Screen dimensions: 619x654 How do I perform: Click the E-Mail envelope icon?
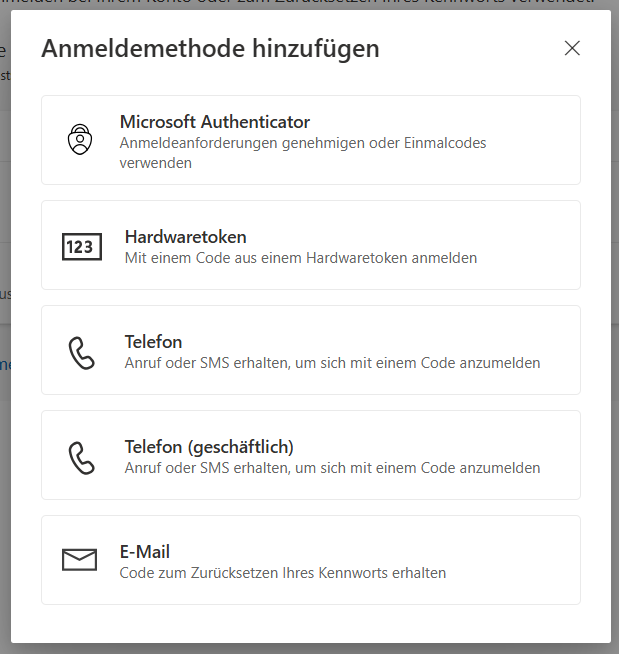[x=80, y=560]
